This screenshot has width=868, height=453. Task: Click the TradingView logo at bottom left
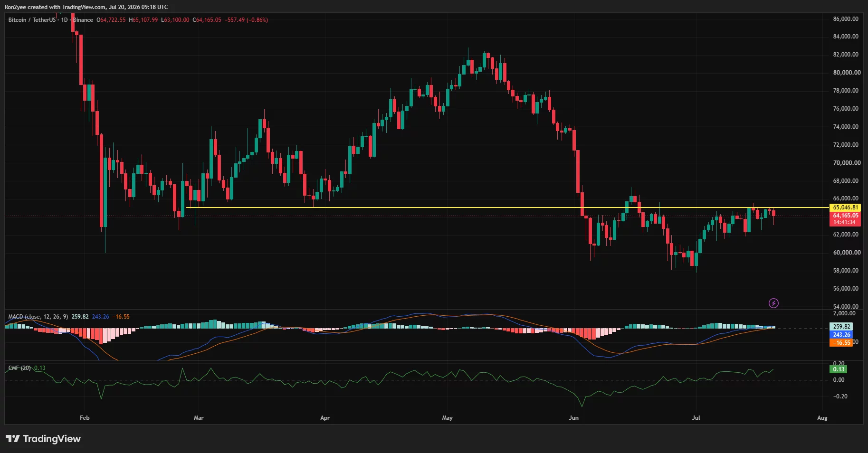point(43,439)
